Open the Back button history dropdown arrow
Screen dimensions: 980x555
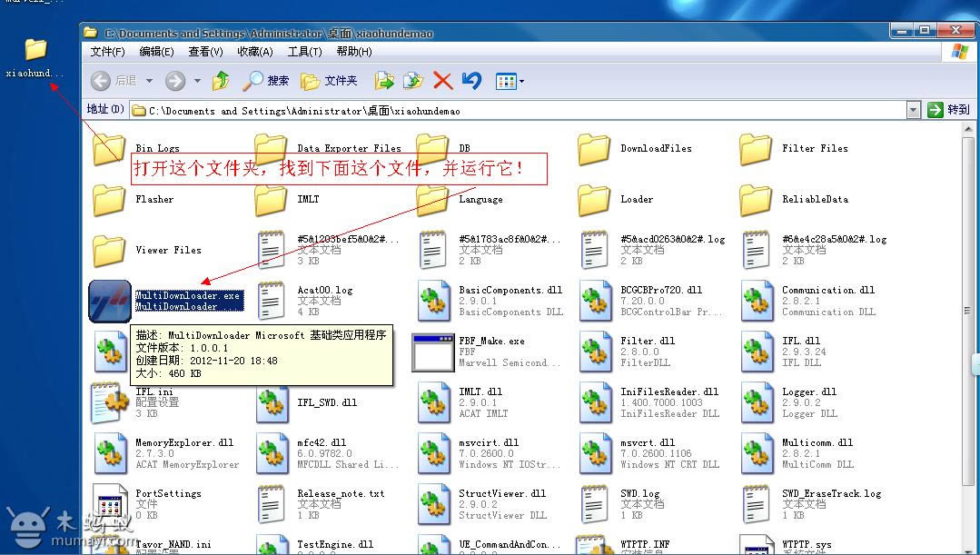point(149,81)
